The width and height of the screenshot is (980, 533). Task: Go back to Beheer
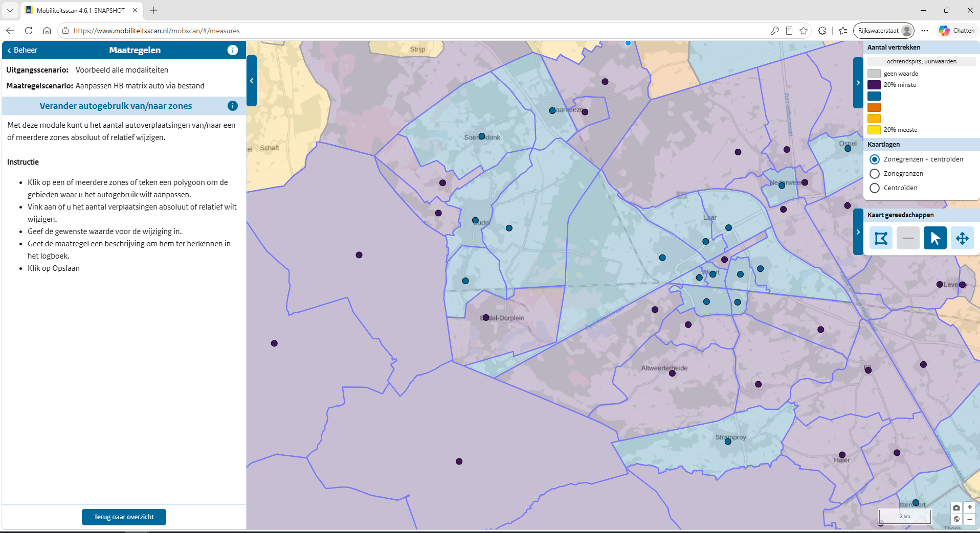point(22,50)
